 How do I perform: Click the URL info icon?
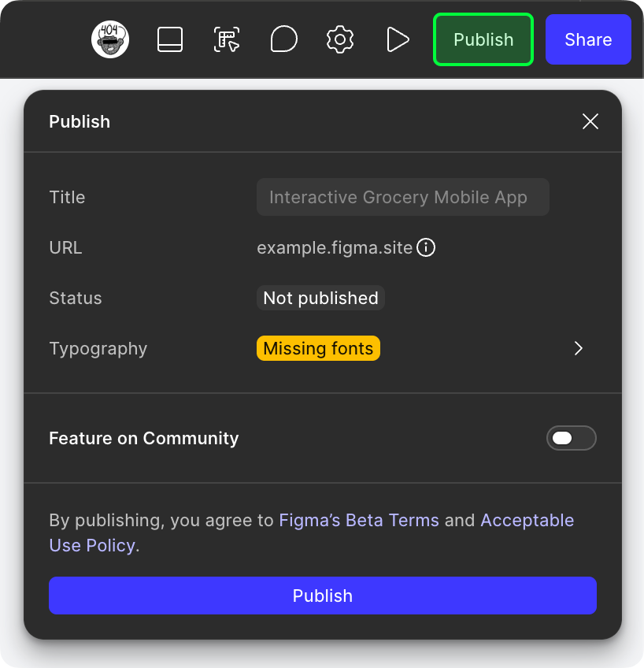pos(426,247)
